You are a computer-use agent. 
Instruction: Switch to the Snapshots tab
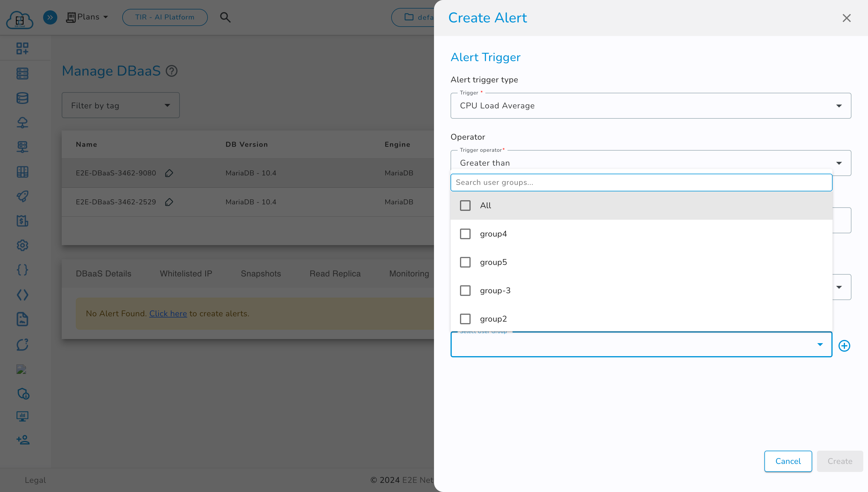click(x=261, y=274)
